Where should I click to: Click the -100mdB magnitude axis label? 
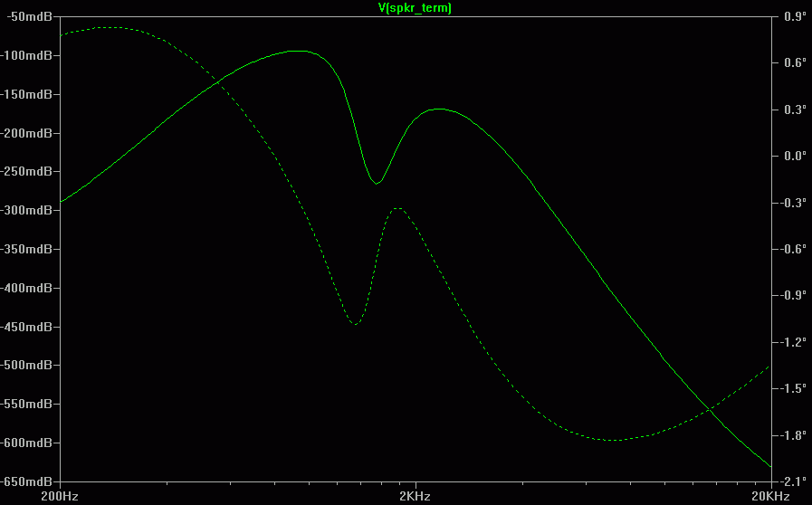click(27, 55)
